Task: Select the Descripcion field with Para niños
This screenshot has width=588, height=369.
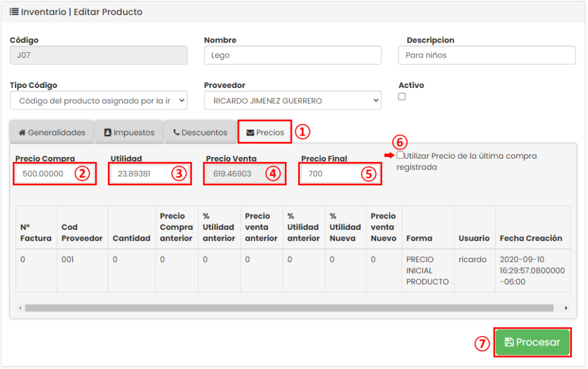Action: pyautogui.click(x=486, y=55)
